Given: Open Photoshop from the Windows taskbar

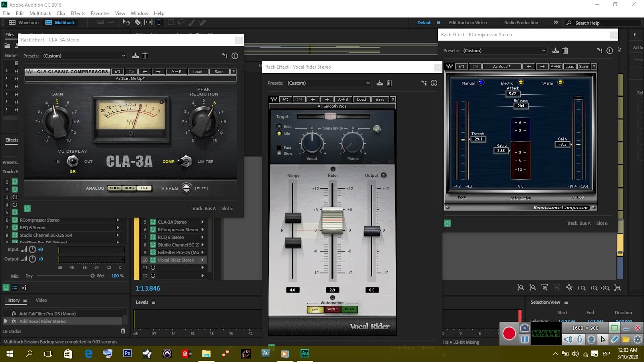Looking at the screenshot, I should pyautogui.click(x=127, y=354).
